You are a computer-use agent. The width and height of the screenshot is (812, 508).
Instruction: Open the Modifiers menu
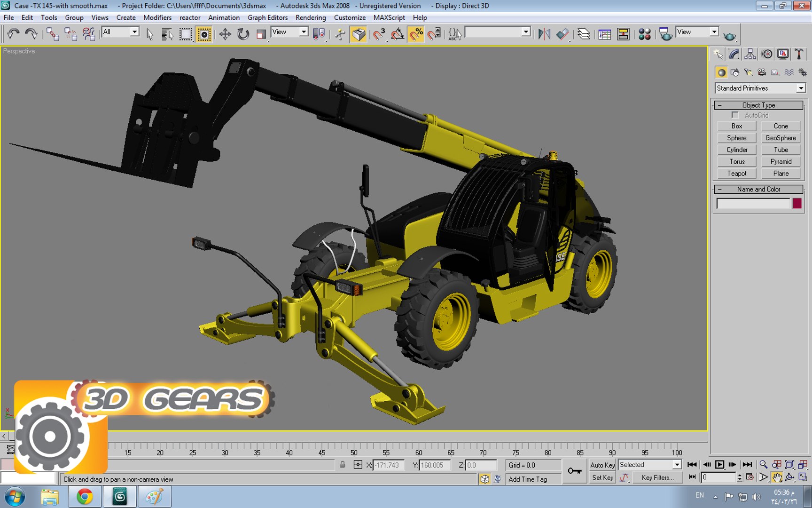pos(157,17)
